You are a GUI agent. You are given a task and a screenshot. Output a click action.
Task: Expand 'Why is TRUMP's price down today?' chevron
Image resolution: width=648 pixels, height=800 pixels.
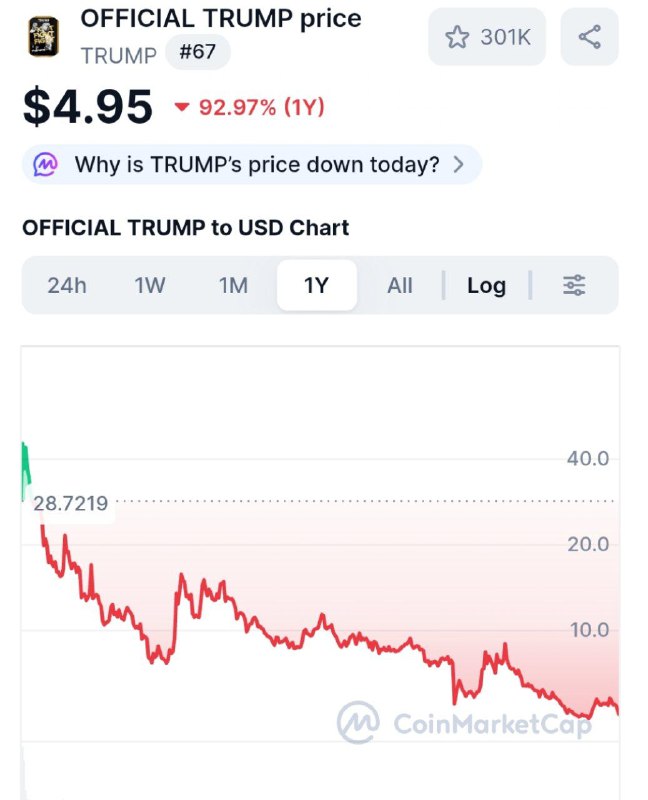tap(459, 165)
